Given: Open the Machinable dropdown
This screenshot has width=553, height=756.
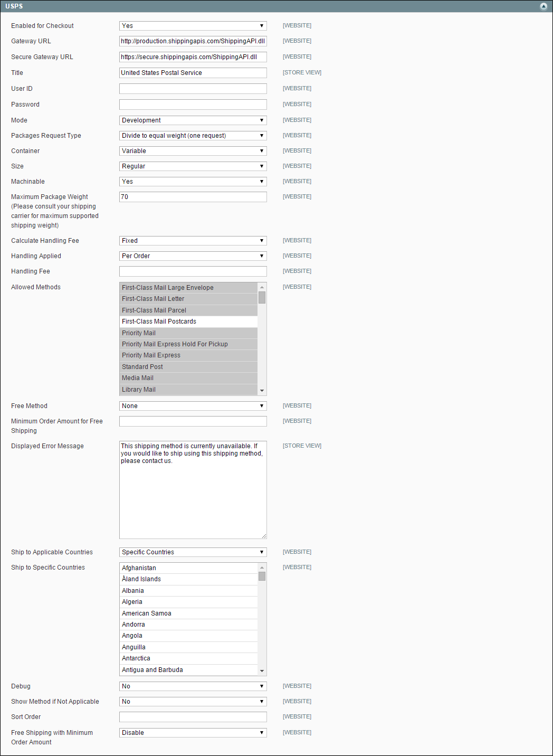Looking at the screenshot, I should pyautogui.click(x=193, y=182).
